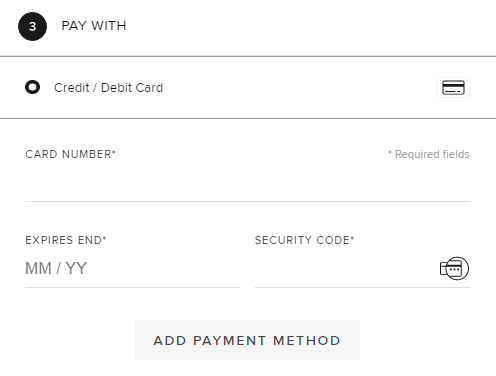Focus the Security Code input field

[x=347, y=269]
